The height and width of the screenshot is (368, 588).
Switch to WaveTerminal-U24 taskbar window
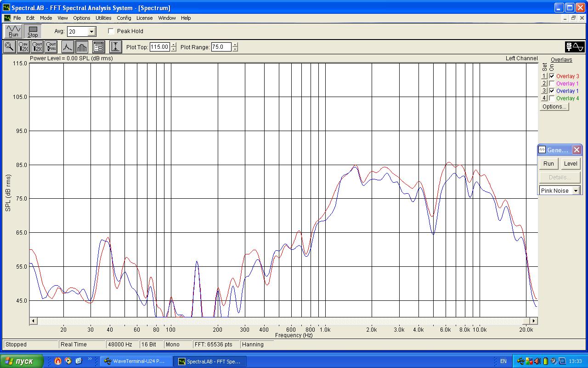pos(136,361)
